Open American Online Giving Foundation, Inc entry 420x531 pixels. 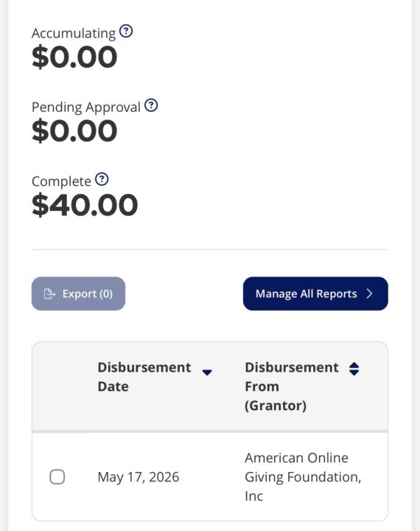(x=303, y=477)
